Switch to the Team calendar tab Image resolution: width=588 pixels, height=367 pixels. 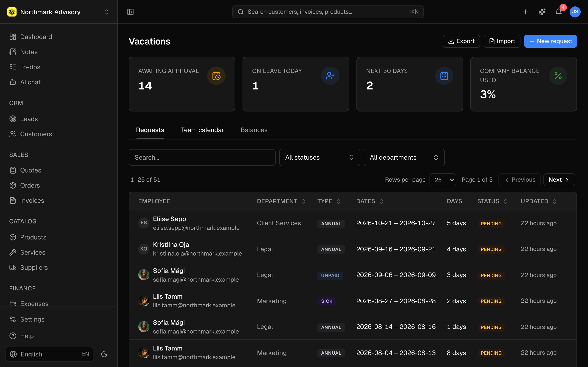coord(202,130)
